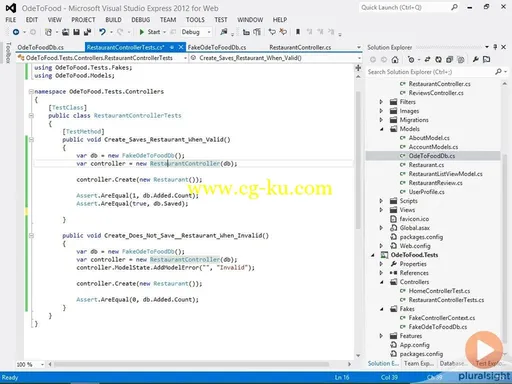Open the Toolbox side panel
Viewport: 512px width, 384px height.
coord(8,52)
